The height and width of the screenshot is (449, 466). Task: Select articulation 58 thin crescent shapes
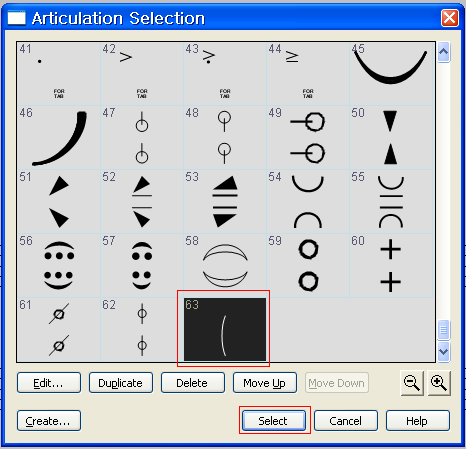(225, 266)
